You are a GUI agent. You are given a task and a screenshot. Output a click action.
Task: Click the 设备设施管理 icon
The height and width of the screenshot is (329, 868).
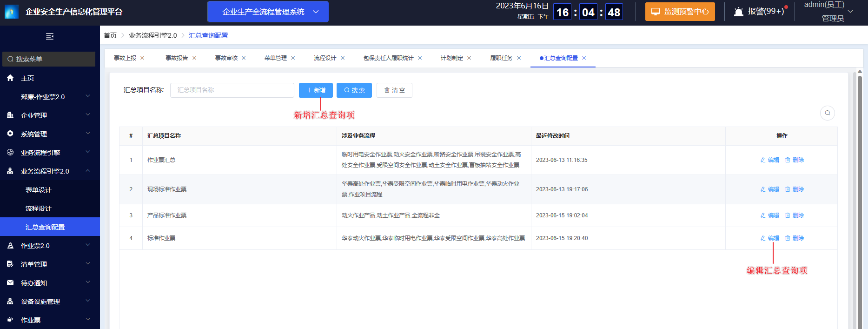[10, 301]
